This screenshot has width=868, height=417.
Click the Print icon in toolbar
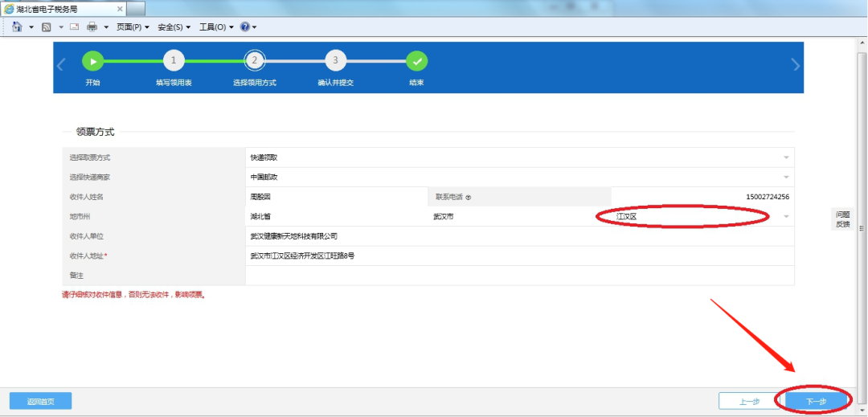coord(92,27)
